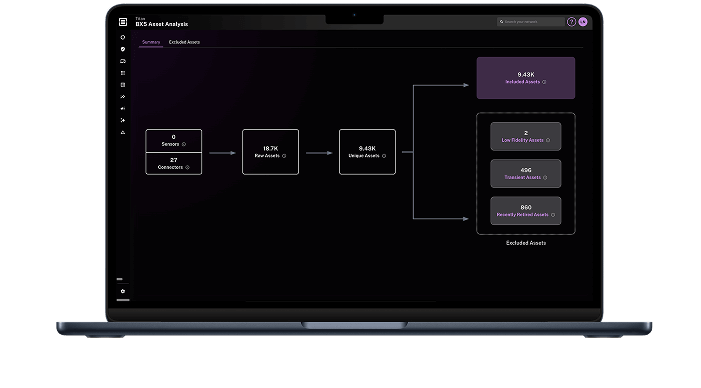This screenshot has width=701, height=388.
Task: Open the devices icon in sidebar
Action: coord(123,61)
